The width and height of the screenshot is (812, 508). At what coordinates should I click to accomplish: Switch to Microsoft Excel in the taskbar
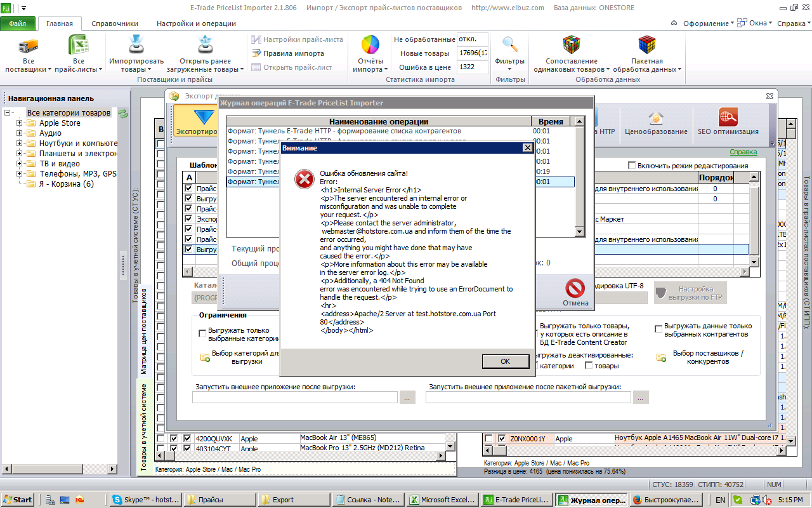(x=442, y=500)
